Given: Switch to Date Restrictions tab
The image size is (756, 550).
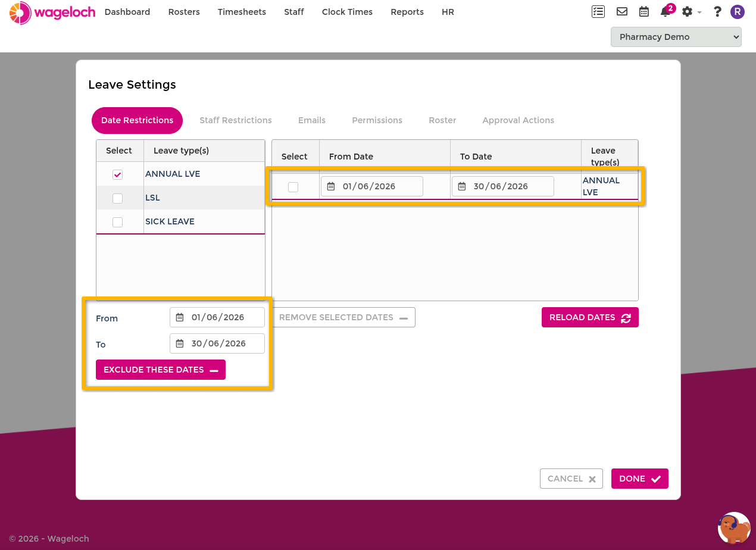Looking at the screenshot, I should tap(137, 120).
